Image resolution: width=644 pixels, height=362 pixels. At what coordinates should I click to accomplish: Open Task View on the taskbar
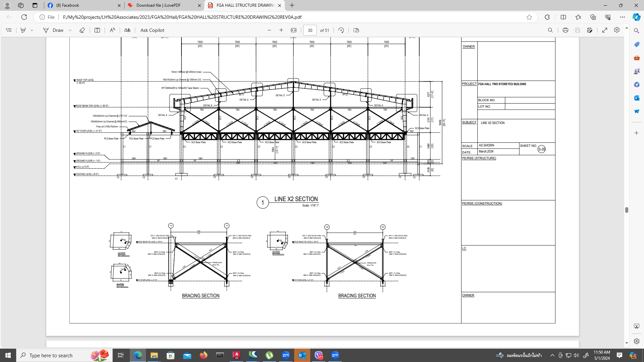tap(121, 355)
